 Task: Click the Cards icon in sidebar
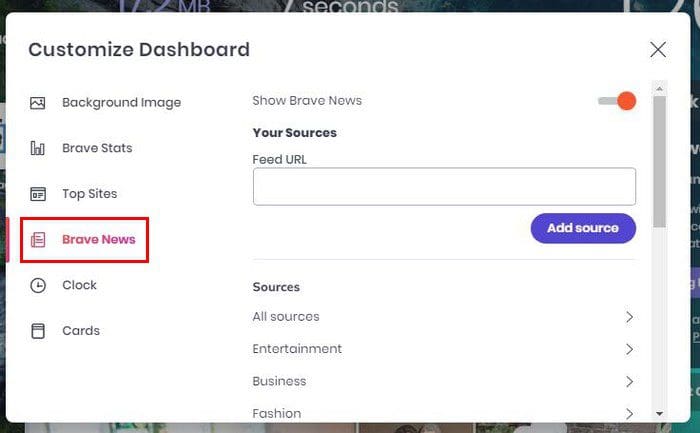pyautogui.click(x=38, y=331)
